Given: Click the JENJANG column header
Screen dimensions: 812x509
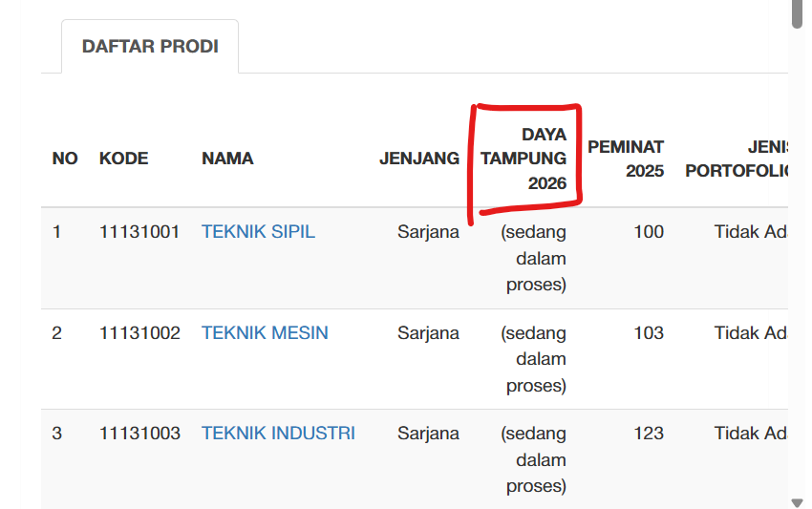Looking at the screenshot, I should click(419, 158).
